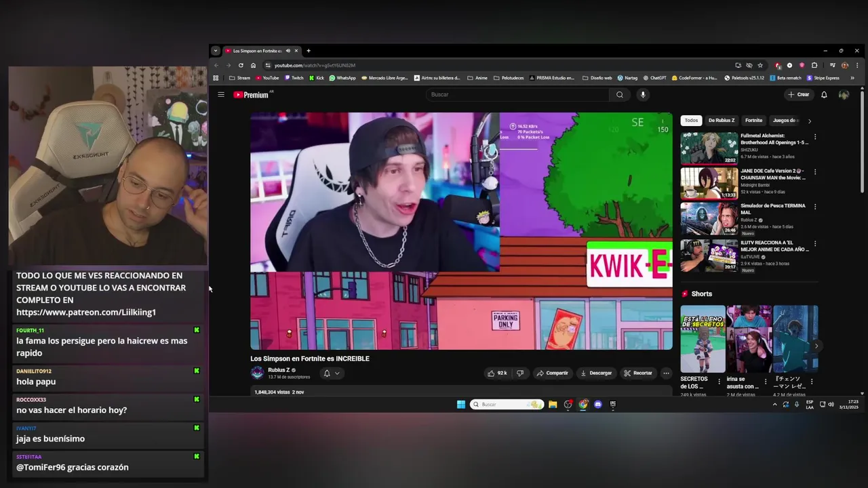The width and height of the screenshot is (868, 488).
Task: Start voice search with the microphone icon
Action: point(643,95)
